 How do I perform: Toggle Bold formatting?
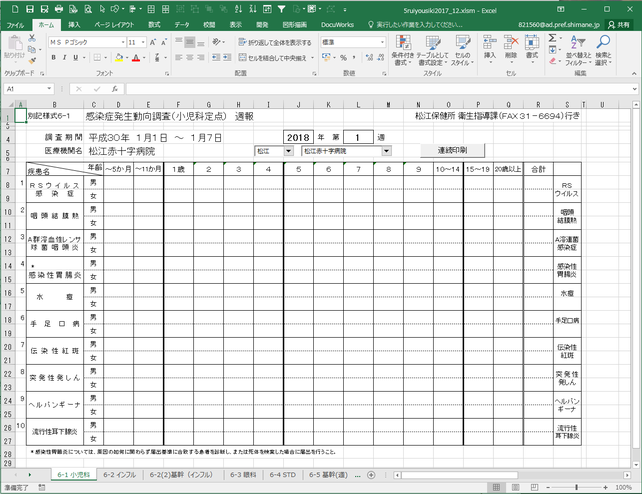pyautogui.click(x=54, y=58)
